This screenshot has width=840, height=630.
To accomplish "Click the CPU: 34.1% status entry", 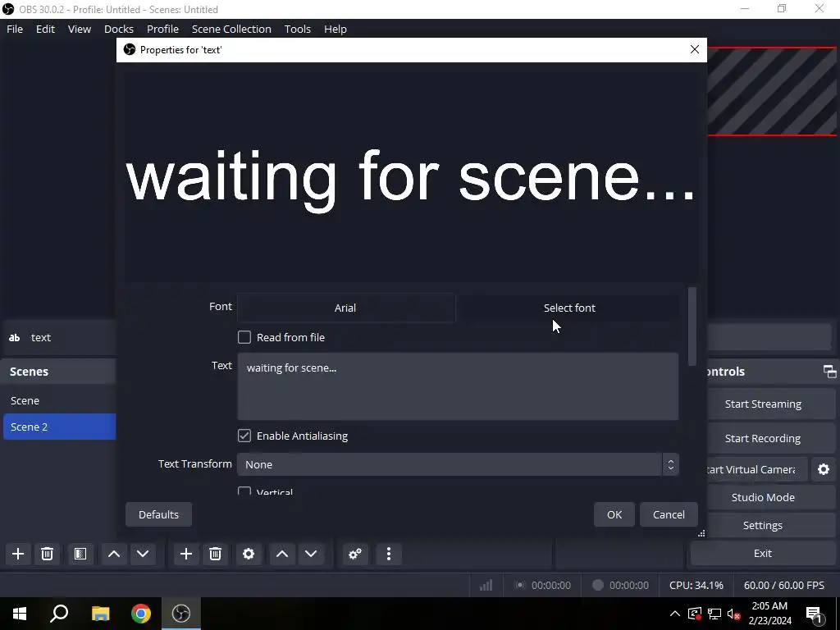I will pyautogui.click(x=696, y=586).
